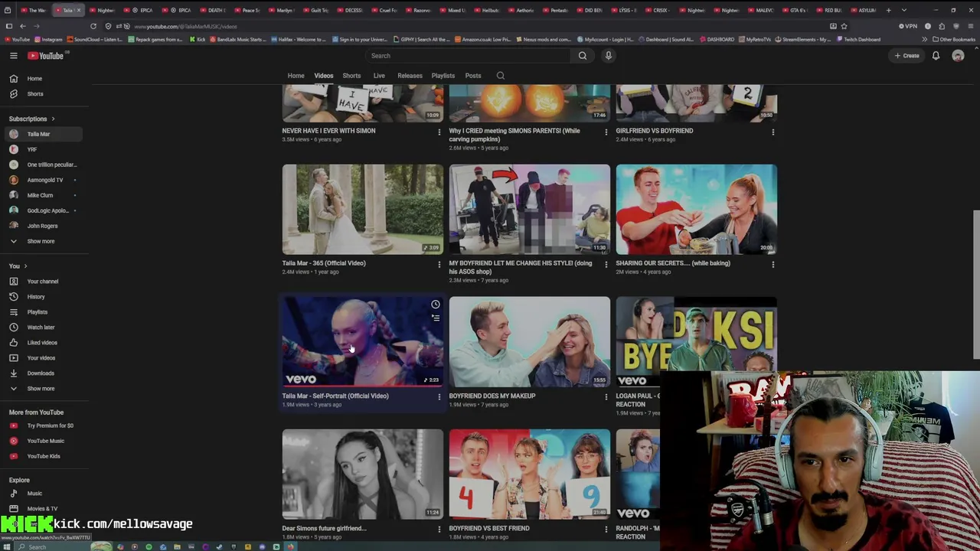Open the Talia Mar subscription
The width and height of the screenshot is (980, 551).
(44, 134)
